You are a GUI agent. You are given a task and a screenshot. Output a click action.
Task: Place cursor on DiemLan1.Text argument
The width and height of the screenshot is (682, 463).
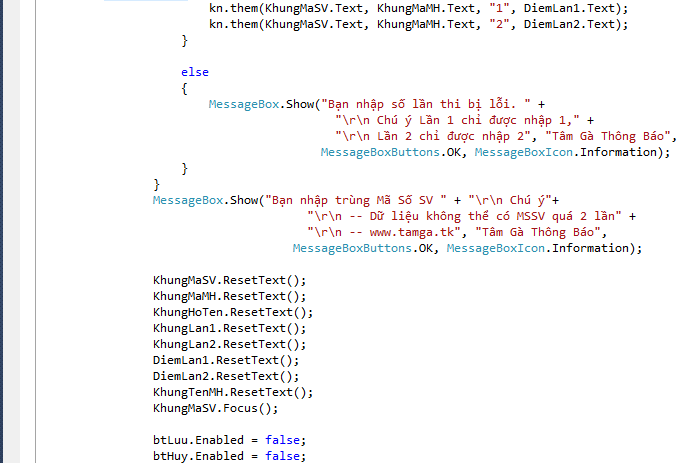569,8
